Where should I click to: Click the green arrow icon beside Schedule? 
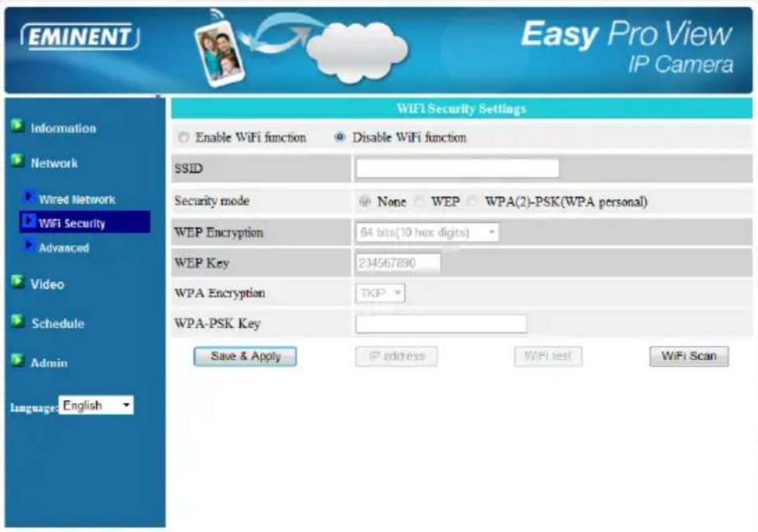click(x=17, y=321)
